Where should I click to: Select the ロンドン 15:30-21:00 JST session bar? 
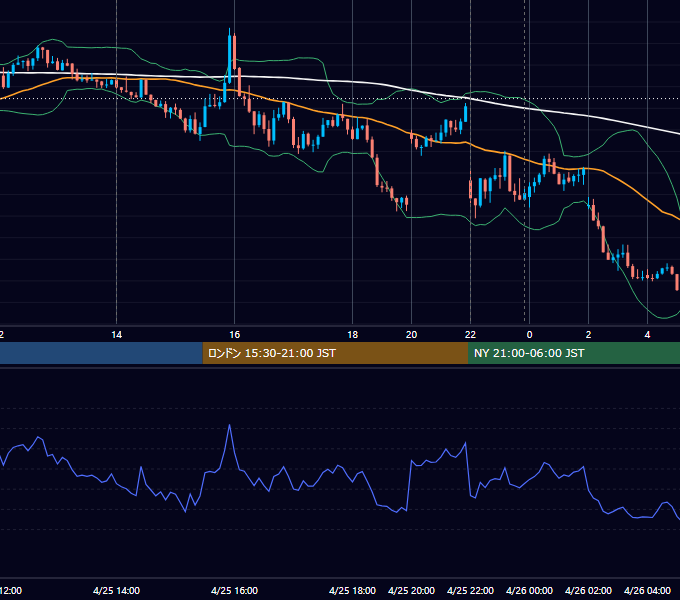pos(335,353)
